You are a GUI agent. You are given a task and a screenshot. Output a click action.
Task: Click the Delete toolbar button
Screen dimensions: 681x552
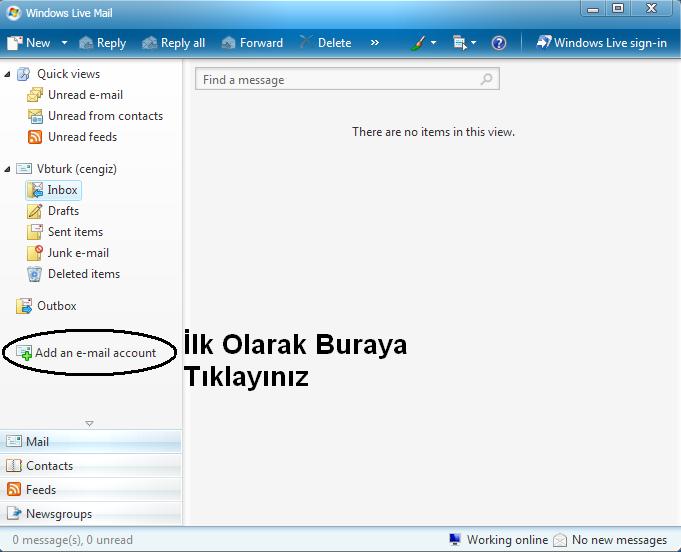[x=325, y=43]
